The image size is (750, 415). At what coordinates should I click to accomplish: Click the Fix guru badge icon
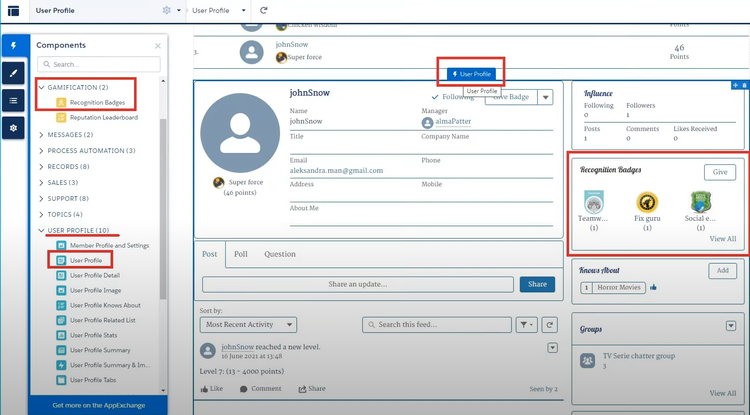(647, 202)
